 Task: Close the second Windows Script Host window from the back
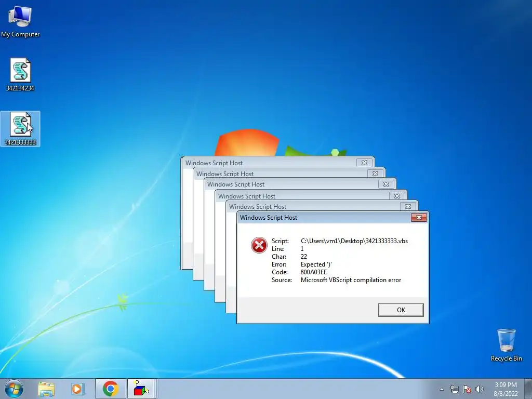coord(375,174)
